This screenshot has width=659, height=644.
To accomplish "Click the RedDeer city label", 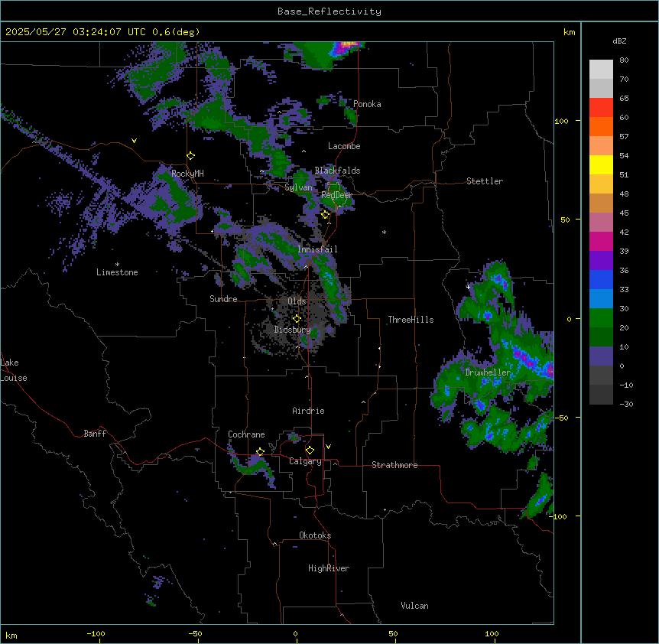I will pos(336,195).
